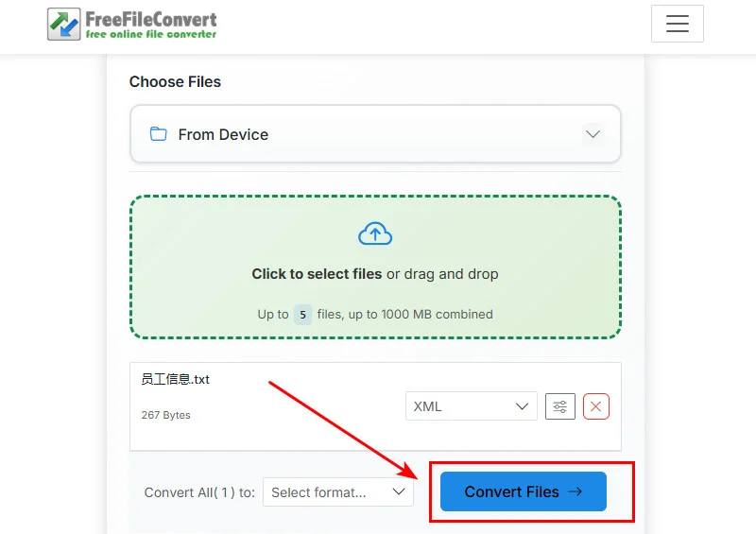
Task: Click the From Device label
Action: [x=223, y=134]
